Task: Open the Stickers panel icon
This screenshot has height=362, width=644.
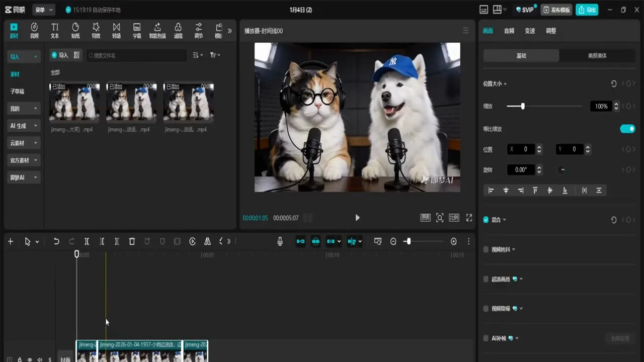Action: tap(75, 31)
